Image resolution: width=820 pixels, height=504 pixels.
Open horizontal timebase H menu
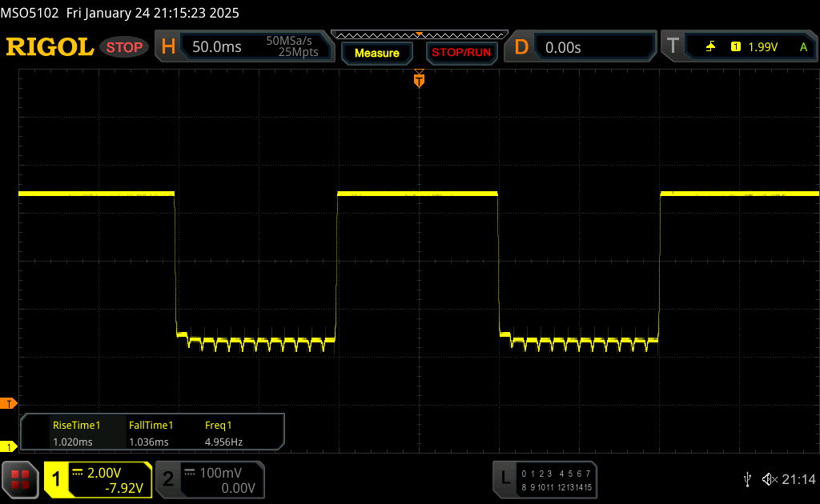tap(168, 47)
